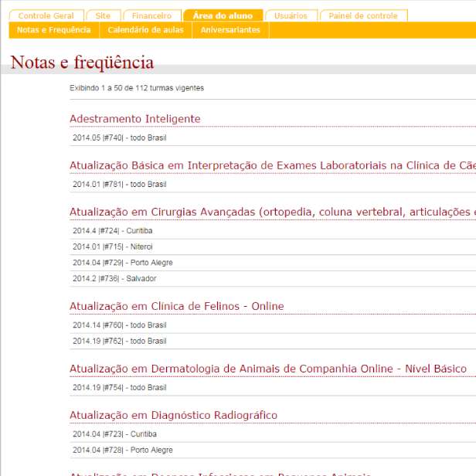Switch to the Site tab

click(x=102, y=15)
